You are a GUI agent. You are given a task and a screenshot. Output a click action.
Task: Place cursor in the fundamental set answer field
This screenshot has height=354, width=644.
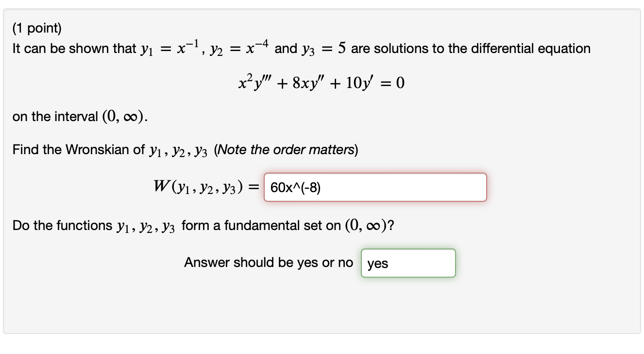(408, 263)
